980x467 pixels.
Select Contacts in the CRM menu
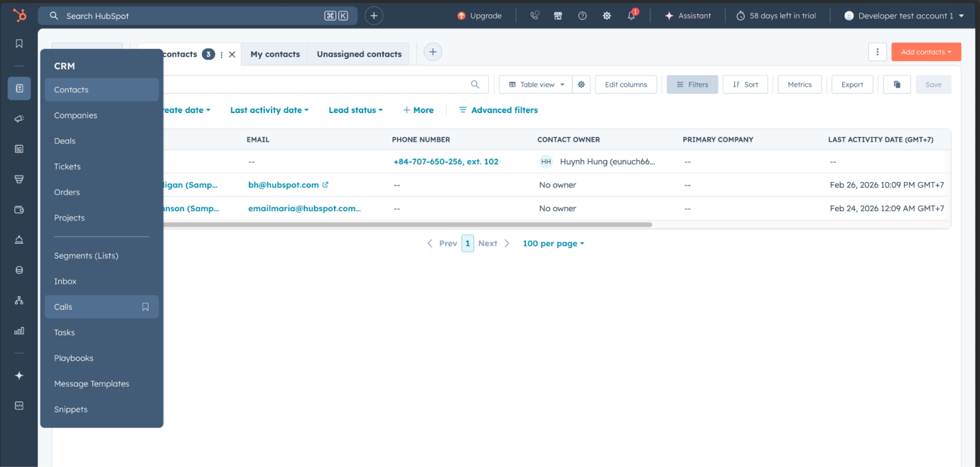pos(102,90)
